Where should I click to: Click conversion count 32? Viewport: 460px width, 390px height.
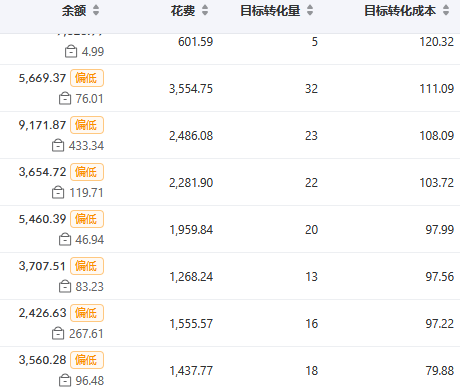311,89
